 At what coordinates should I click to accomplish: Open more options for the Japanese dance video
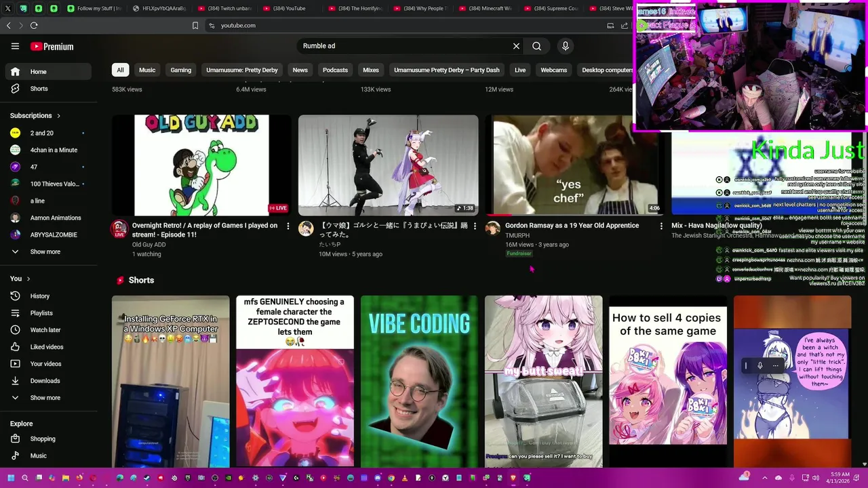[x=475, y=226]
